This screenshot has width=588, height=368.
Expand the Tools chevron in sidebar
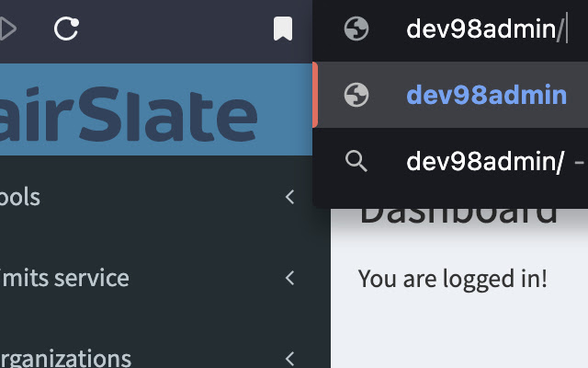click(289, 197)
